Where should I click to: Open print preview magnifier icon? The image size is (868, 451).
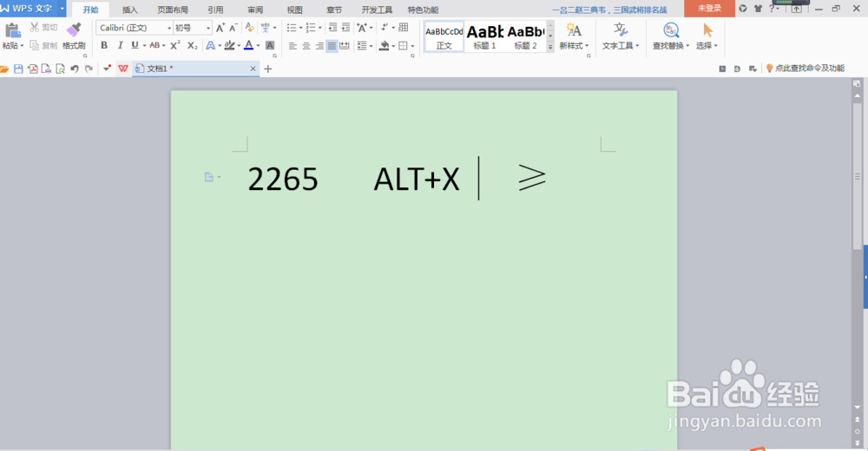[x=60, y=69]
